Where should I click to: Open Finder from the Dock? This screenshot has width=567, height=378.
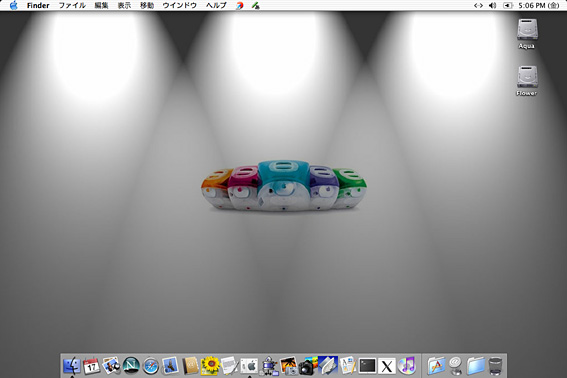[72, 366]
